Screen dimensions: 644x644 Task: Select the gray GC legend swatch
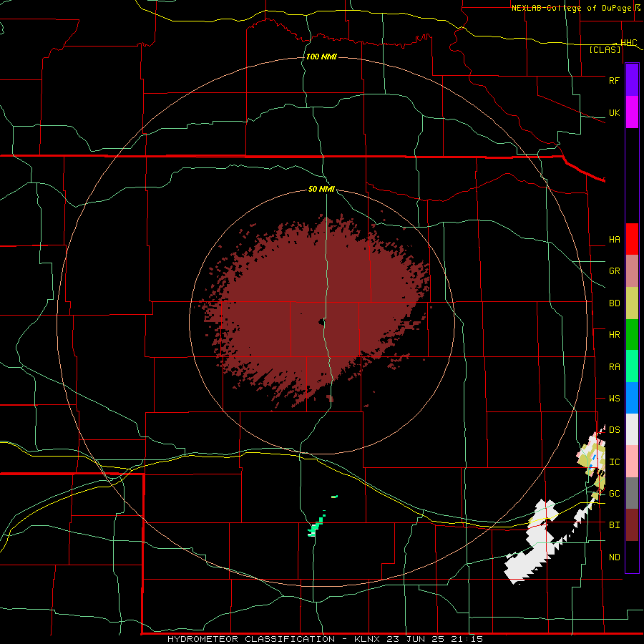[x=632, y=493]
